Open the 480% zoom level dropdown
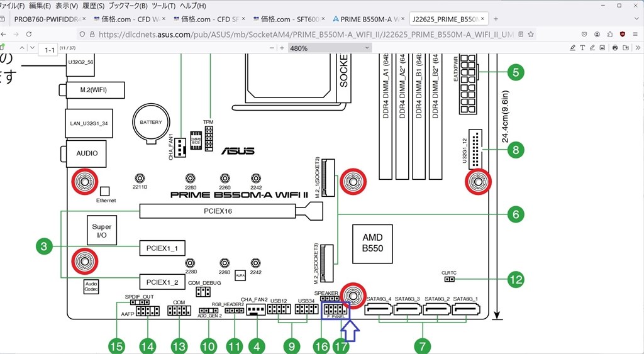 (330, 48)
